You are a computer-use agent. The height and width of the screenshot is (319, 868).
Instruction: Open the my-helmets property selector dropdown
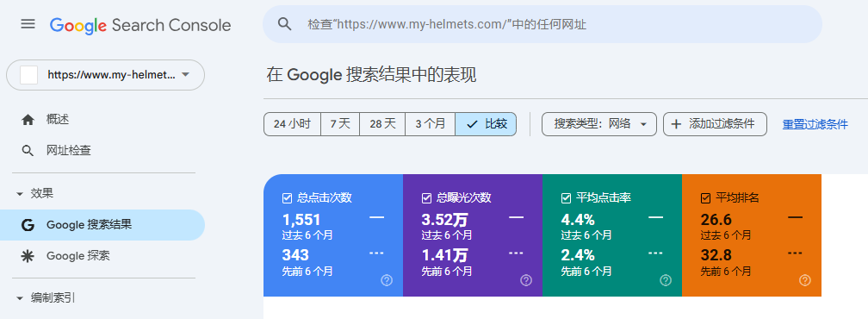(x=105, y=75)
